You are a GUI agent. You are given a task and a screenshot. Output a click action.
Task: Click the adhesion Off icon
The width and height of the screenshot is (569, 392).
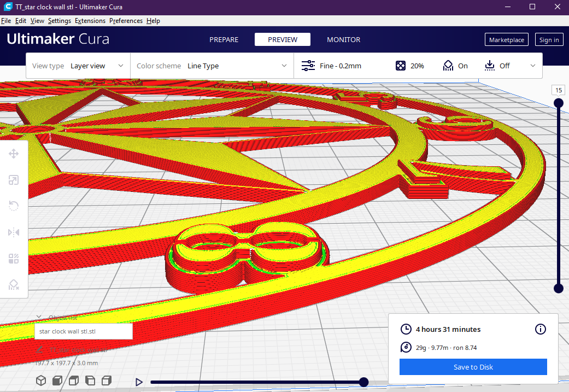pyautogui.click(x=490, y=66)
